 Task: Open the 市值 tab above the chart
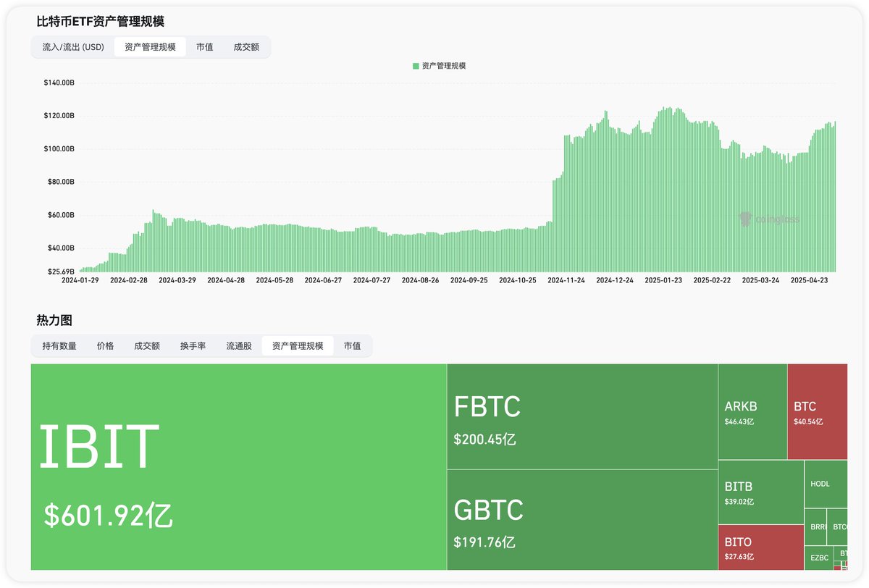pyautogui.click(x=205, y=47)
